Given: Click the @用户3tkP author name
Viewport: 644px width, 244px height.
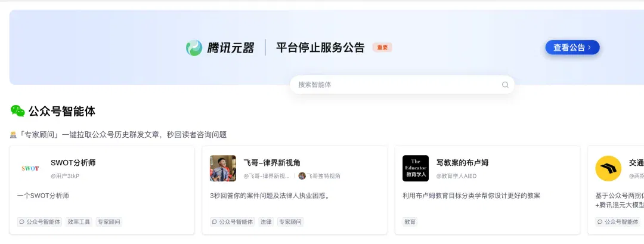Looking at the screenshot, I should point(65,176).
